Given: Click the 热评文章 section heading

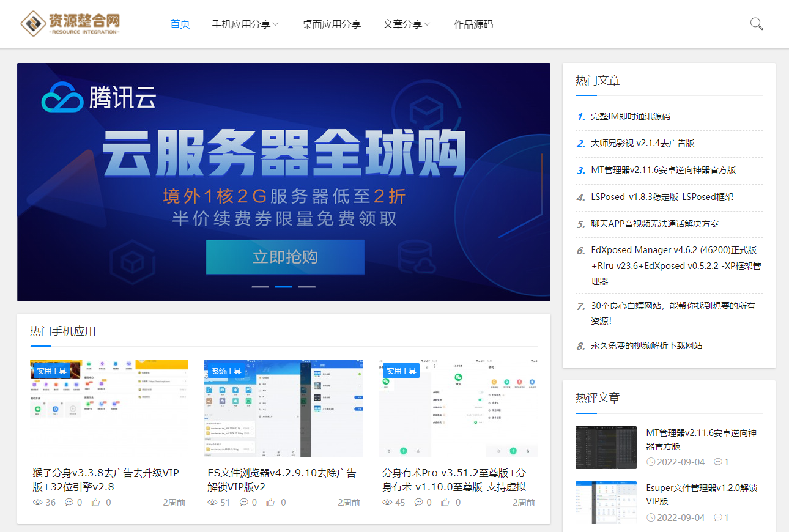Looking at the screenshot, I should pos(598,397).
